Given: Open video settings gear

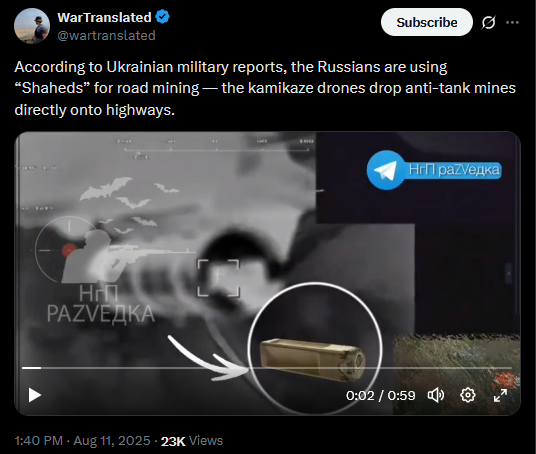Looking at the screenshot, I should (468, 395).
